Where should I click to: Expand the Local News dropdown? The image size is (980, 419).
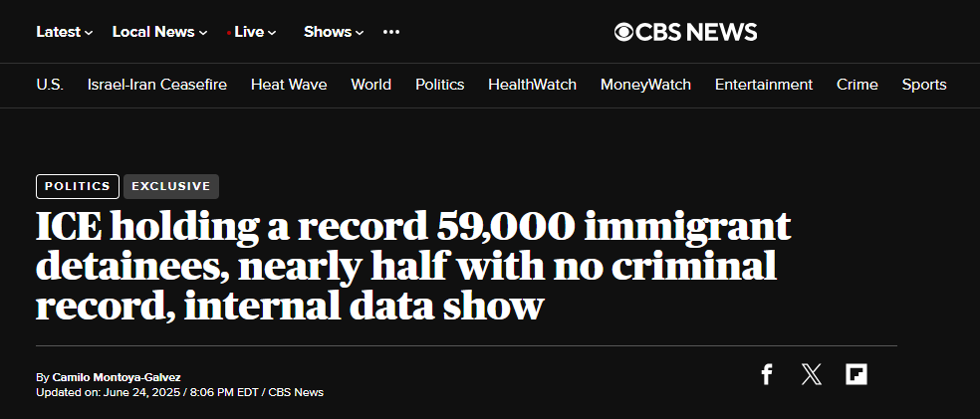(x=159, y=32)
